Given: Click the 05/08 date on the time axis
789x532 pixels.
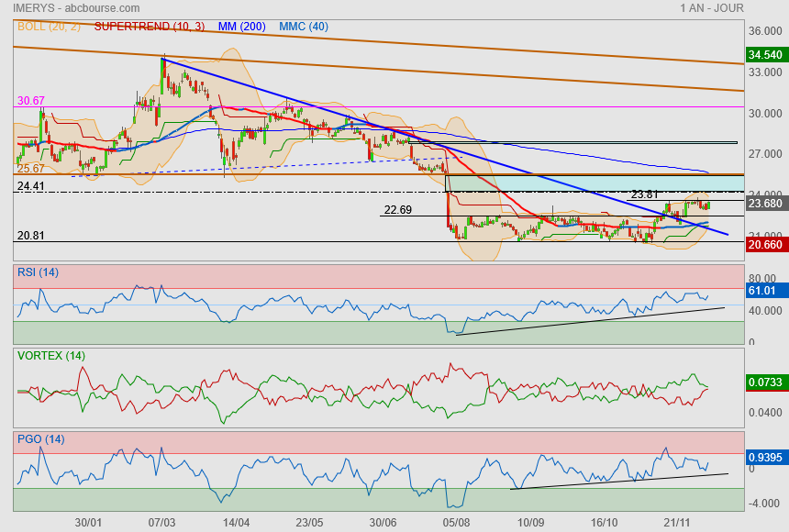Looking at the screenshot, I should (456, 522).
